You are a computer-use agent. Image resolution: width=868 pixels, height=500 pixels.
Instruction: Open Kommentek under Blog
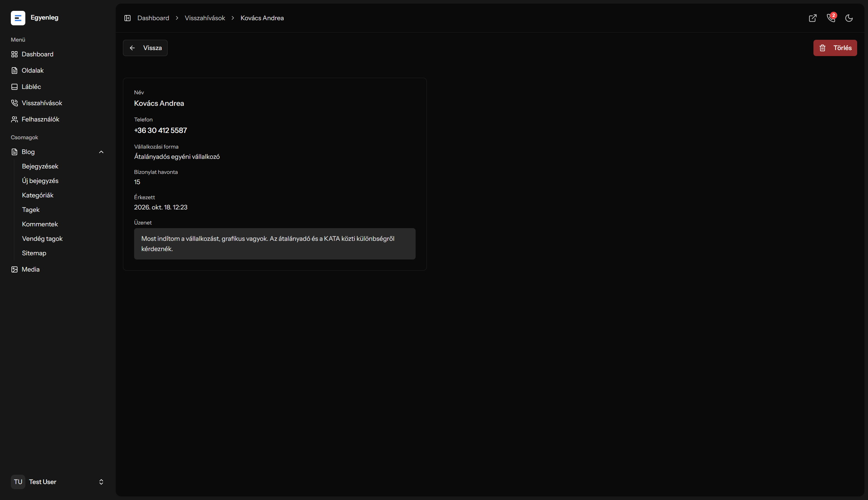click(x=40, y=224)
